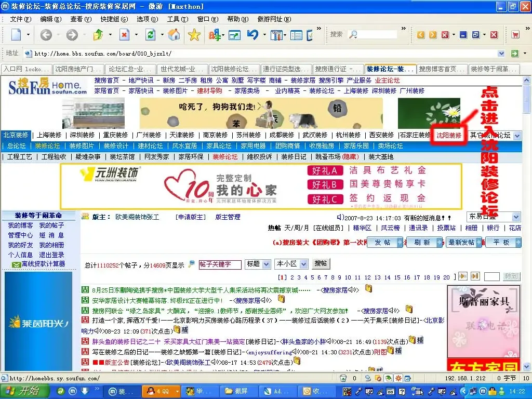
Task: Click the text encoding translate icon
Action: [x=214, y=35]
